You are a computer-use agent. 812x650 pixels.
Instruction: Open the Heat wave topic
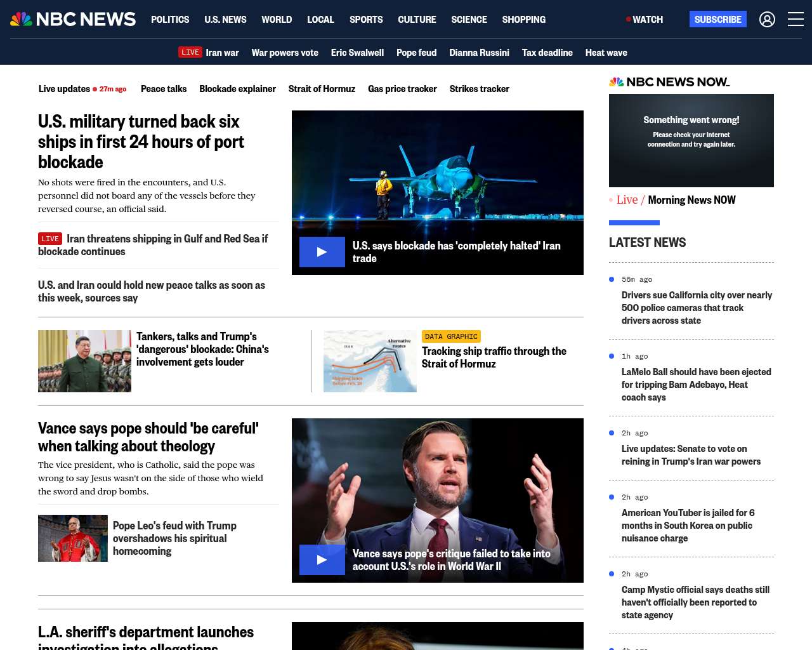click(x=606, y=53)
